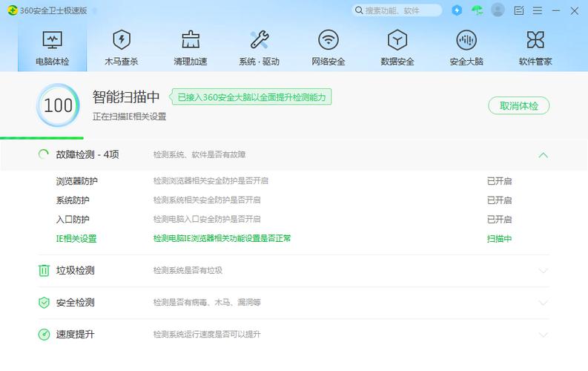Click the blue lightning badge icon

(457, 10)
